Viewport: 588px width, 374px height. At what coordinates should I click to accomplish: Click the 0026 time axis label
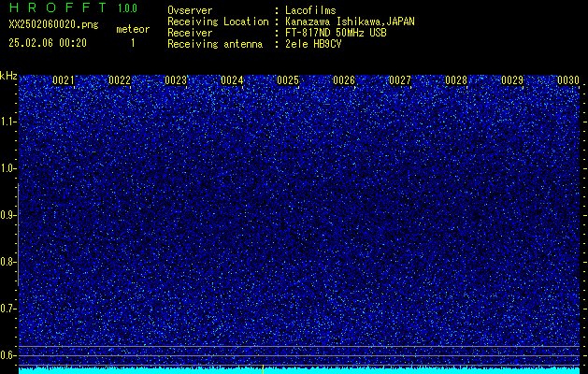tap(344, 80)
